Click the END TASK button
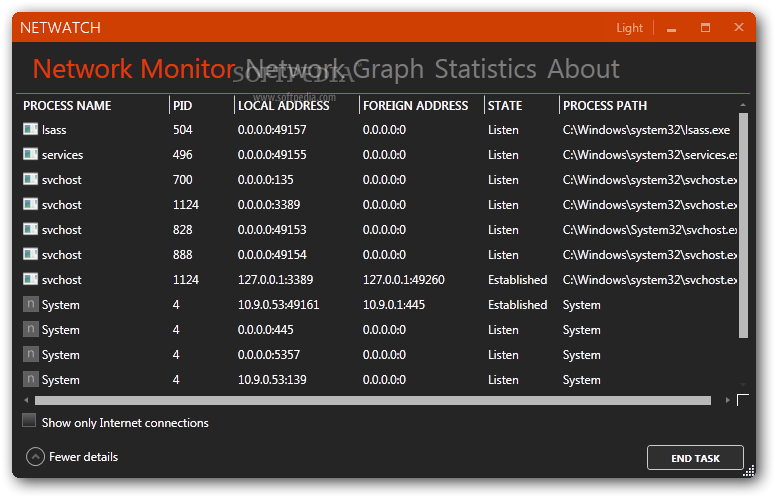This screenshot has width=776, height=498. click(695, 458)
